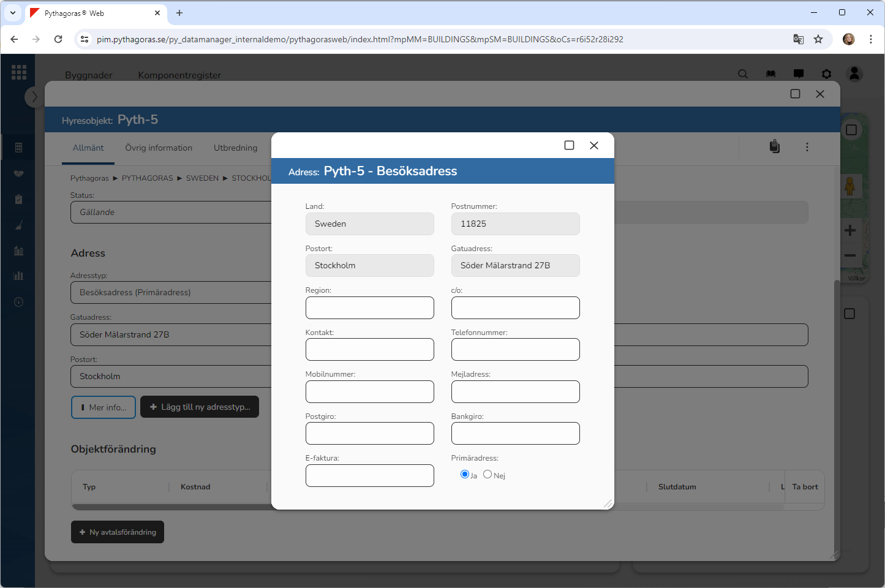Maximize the Adress Pyth-5 dialog
This screenshot has height=588, width=885.
[569, 145]
